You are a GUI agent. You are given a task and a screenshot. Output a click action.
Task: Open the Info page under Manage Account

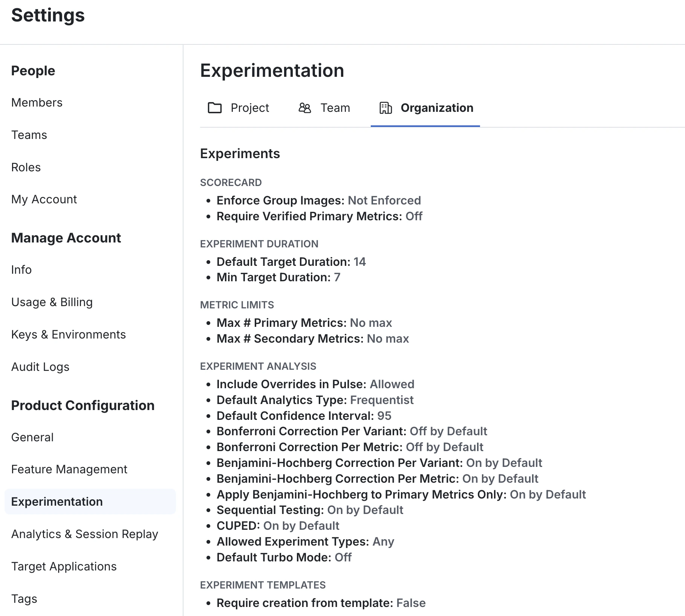[x=21, y=270]
